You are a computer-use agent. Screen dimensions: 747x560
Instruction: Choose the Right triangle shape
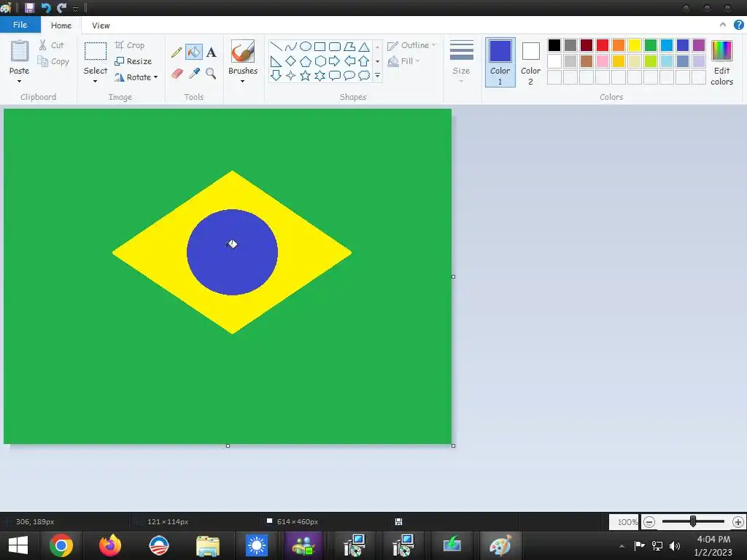click(276, 61)
